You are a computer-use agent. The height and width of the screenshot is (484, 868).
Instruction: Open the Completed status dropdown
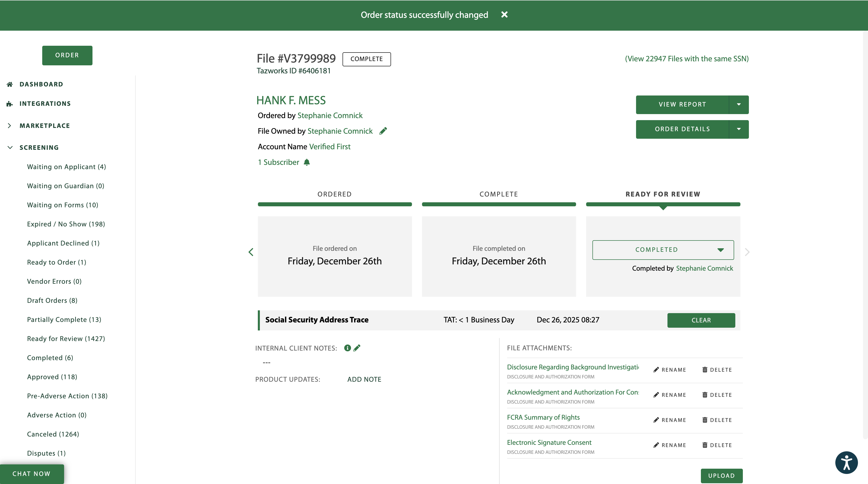pyautogui.click(x=663, y=250)
